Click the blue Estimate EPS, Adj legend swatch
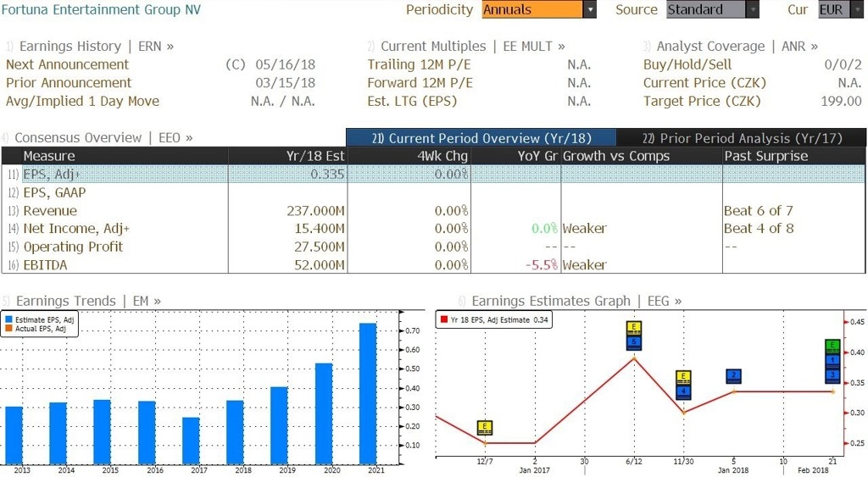Screen dimensions: 868x477 point(8,320)
